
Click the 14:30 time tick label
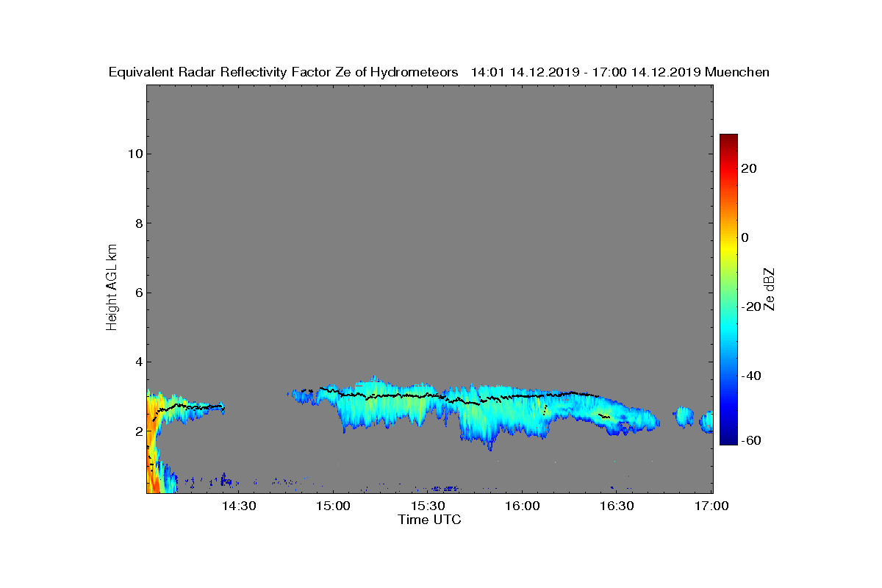pyautogui.click(x=238, y=506)
